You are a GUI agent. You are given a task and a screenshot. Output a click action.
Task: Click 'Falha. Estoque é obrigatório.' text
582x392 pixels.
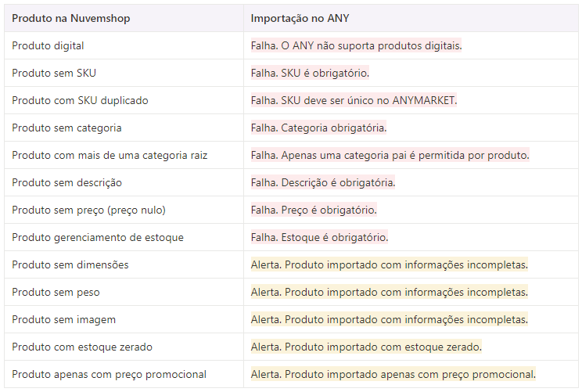320,238
